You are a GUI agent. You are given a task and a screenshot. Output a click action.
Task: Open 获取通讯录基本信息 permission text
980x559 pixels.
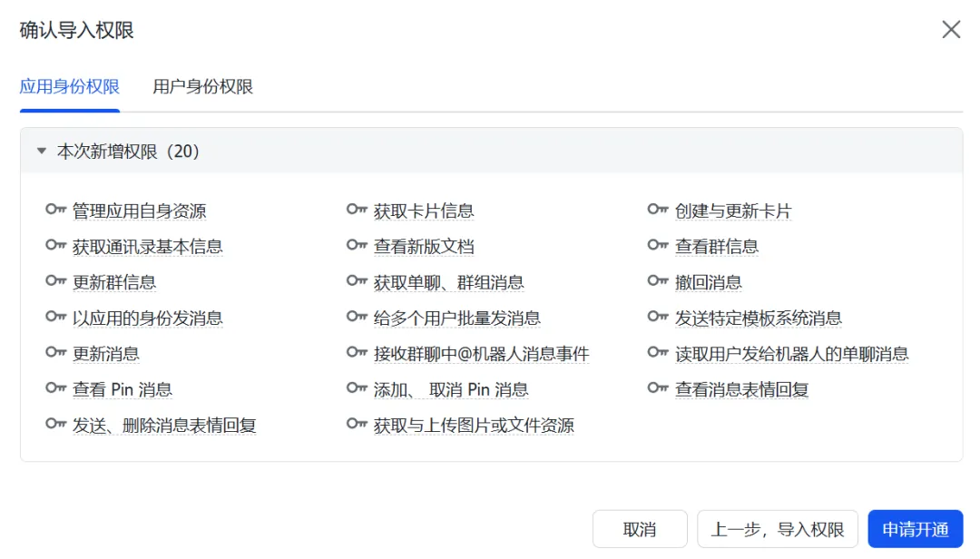click(x=148, y=246)
